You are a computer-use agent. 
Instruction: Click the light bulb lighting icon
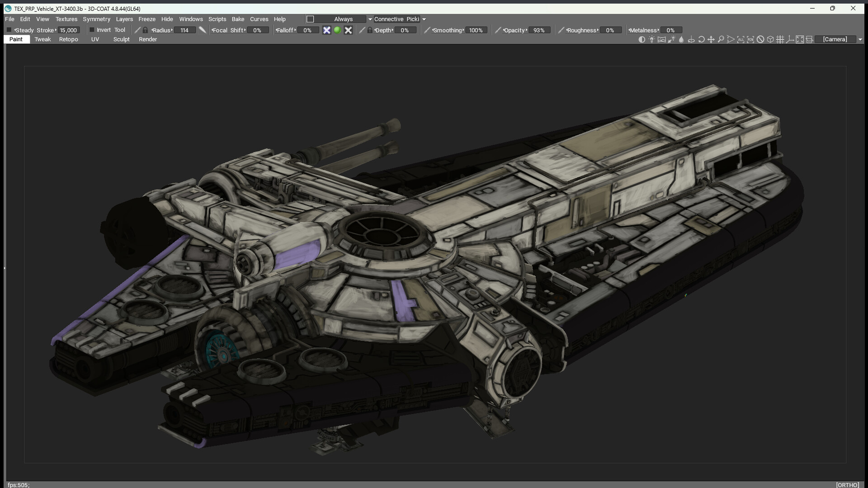coord(651,39)
